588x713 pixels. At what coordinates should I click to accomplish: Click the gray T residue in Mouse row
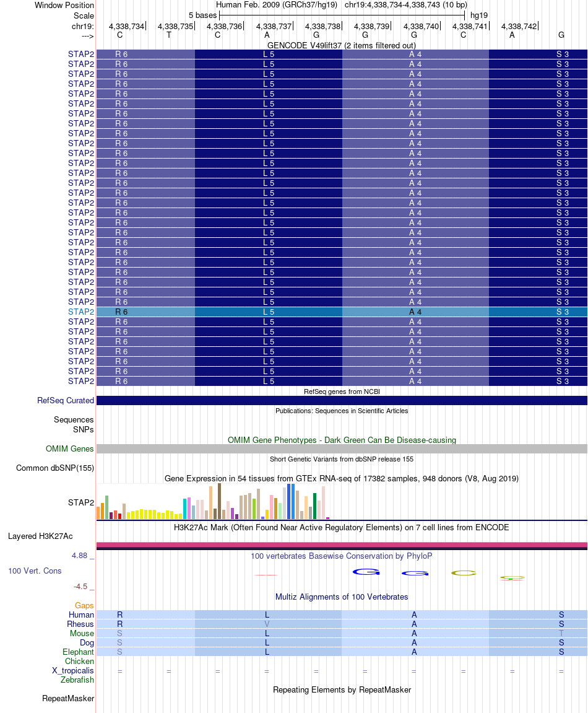click(x=561, y=634)
